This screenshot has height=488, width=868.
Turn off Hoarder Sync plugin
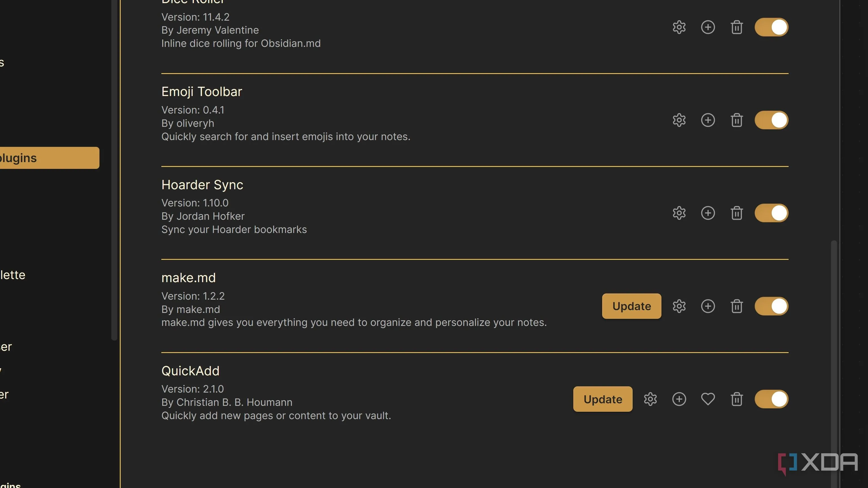(771, 213)
